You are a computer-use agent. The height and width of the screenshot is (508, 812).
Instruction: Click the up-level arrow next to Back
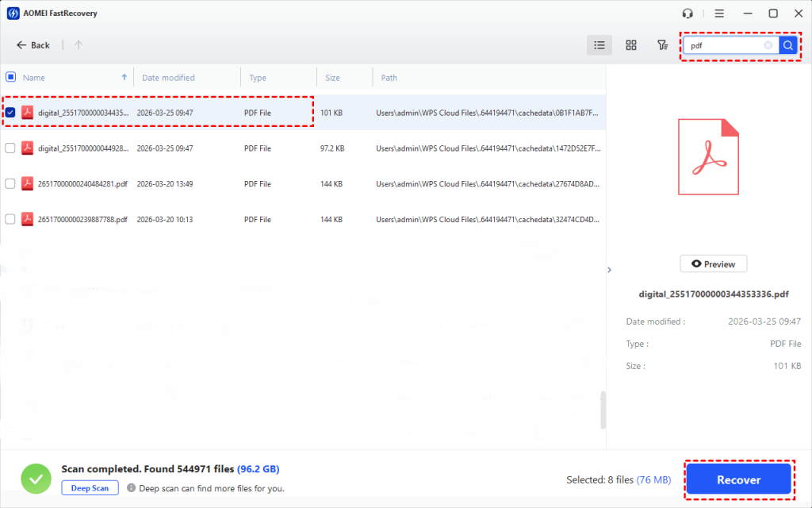(x=79, y=45)
